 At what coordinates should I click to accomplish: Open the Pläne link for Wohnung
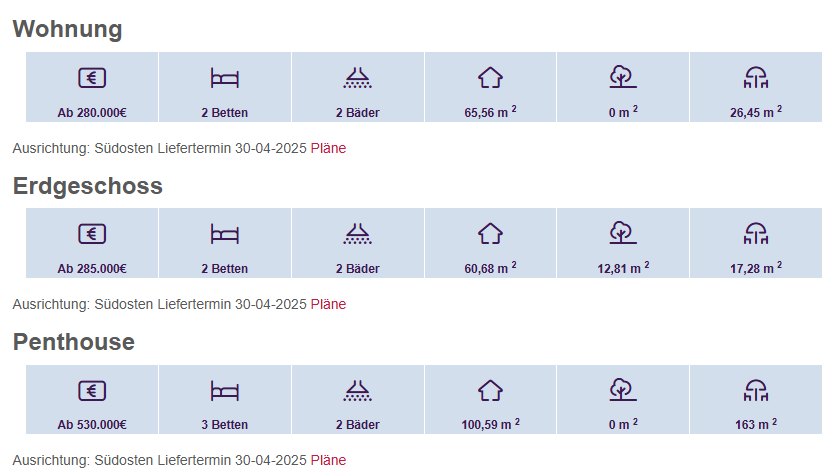[x=328, y=149]
